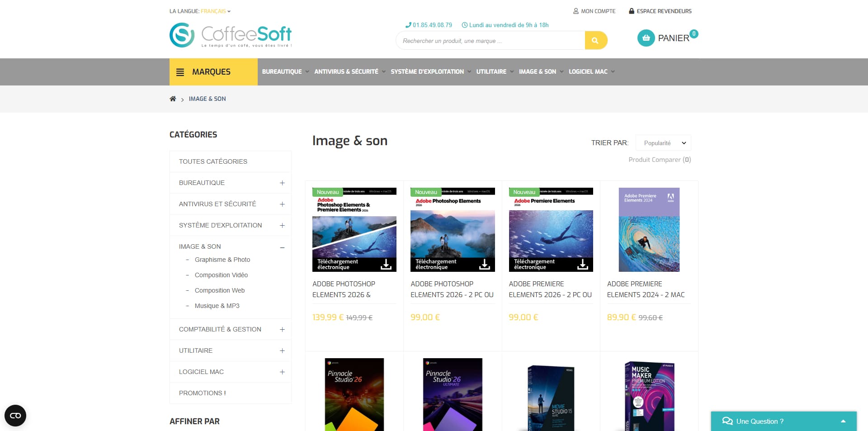Screen dimensions: 868x431
Task: Open the Trier Par Popularité dropdown
Action: [x=663, y=143]
